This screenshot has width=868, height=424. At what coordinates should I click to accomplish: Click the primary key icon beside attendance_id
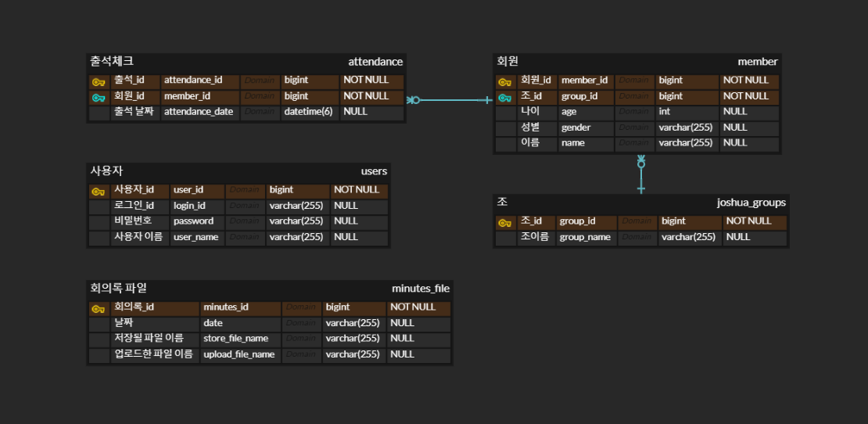click(x=99, y=81)
